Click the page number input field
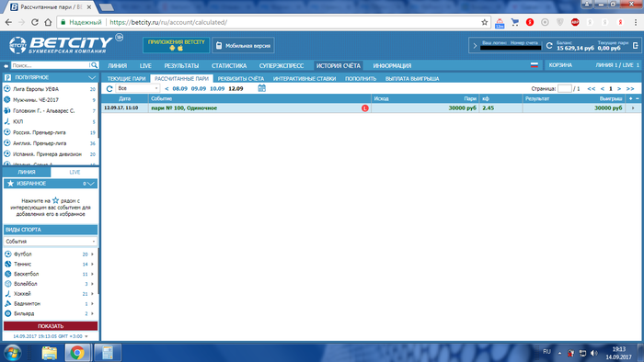 pyautogui.click(x=565, y=88)
